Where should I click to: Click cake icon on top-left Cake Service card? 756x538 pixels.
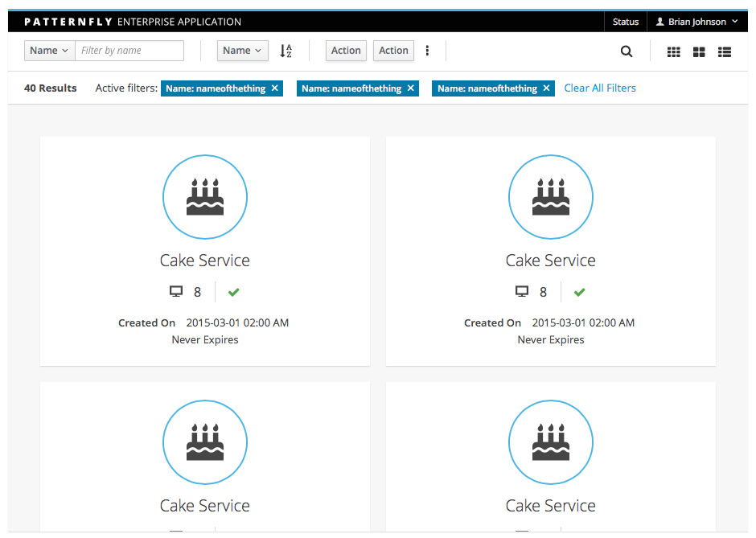point(205,197)
